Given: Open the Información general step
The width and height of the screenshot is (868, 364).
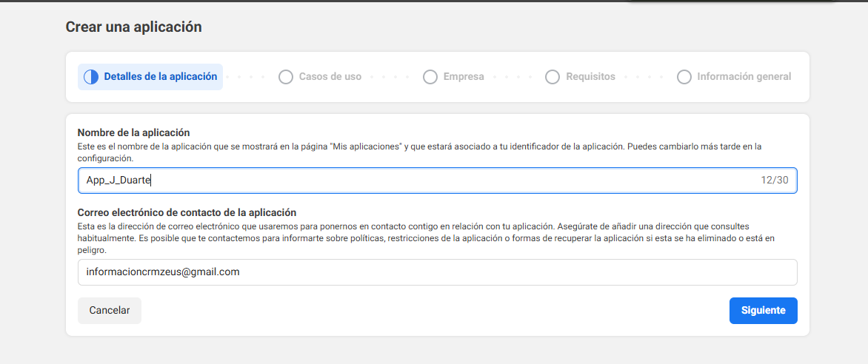Looking at the screenshot, I should click(x=744, y=77).
